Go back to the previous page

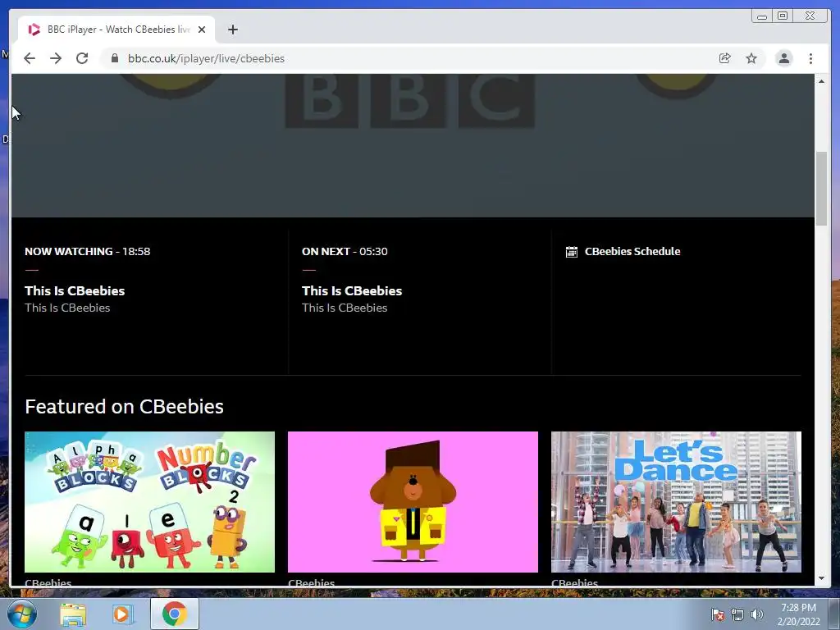pos(30,58)
